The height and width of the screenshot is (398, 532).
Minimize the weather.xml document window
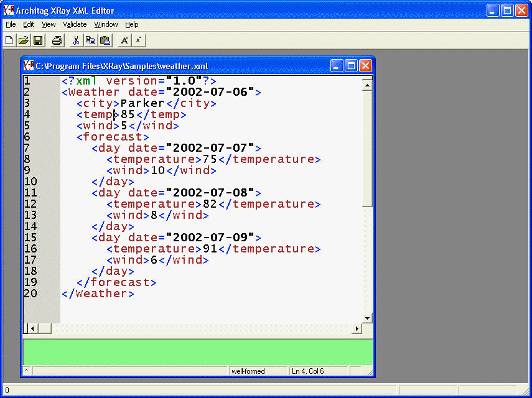pyautogui.click(x=337, y=65)
